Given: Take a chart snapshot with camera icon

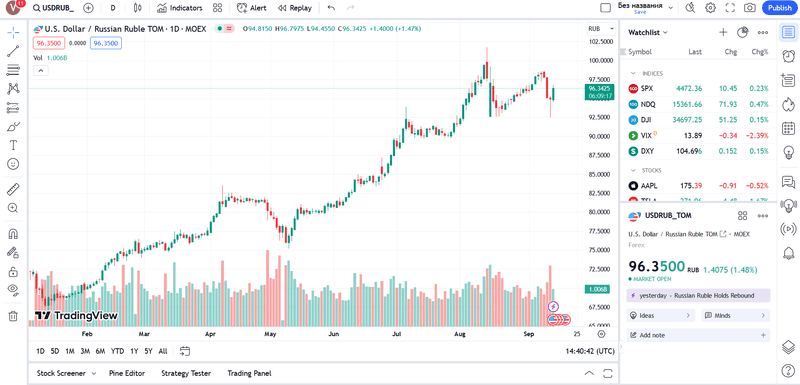Looking at the screenshot, I should point(749,8).
